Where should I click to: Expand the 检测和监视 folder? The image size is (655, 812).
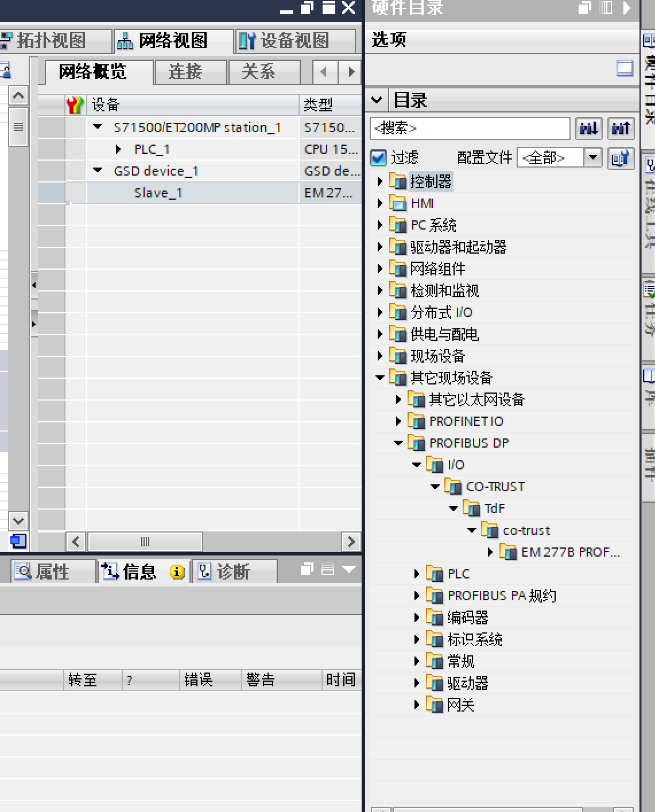tap(379, 290)
